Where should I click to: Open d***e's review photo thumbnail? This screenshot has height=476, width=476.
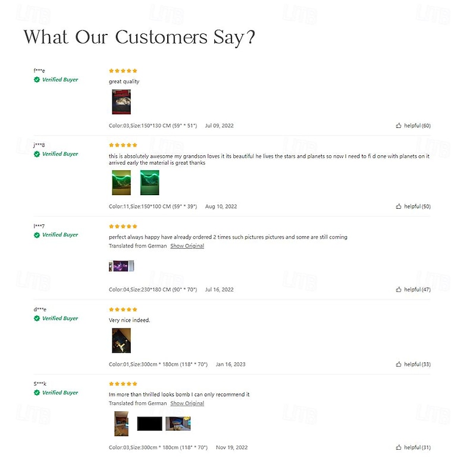121,340
